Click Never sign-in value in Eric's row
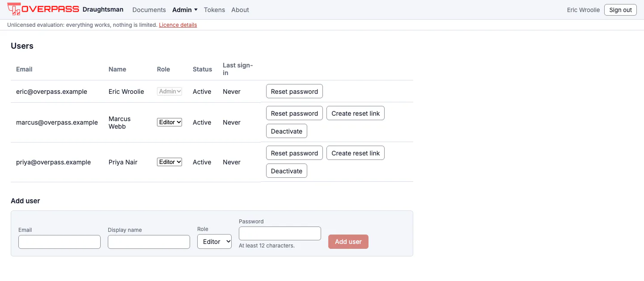Screen dimensions: 644x281 point(232,92)
